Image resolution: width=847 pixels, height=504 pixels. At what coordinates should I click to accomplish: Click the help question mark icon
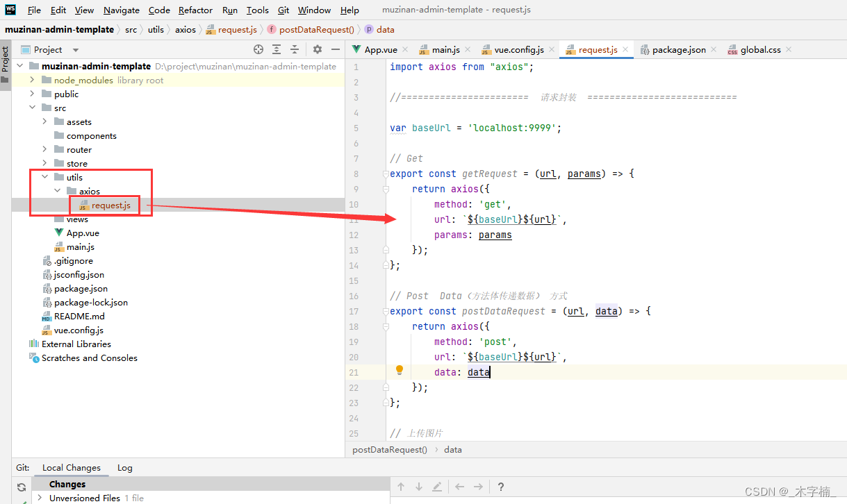coord(501,487)
